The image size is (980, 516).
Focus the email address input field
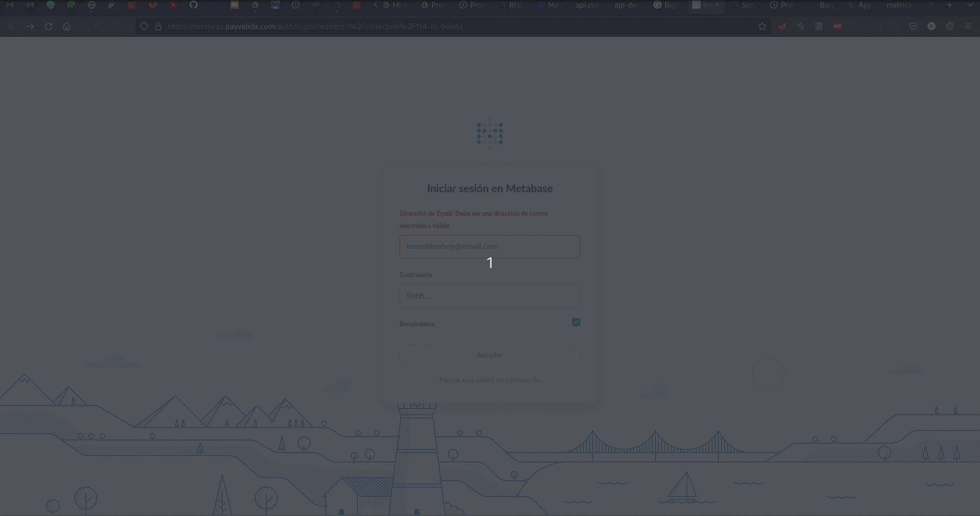[x=490, y=246]
